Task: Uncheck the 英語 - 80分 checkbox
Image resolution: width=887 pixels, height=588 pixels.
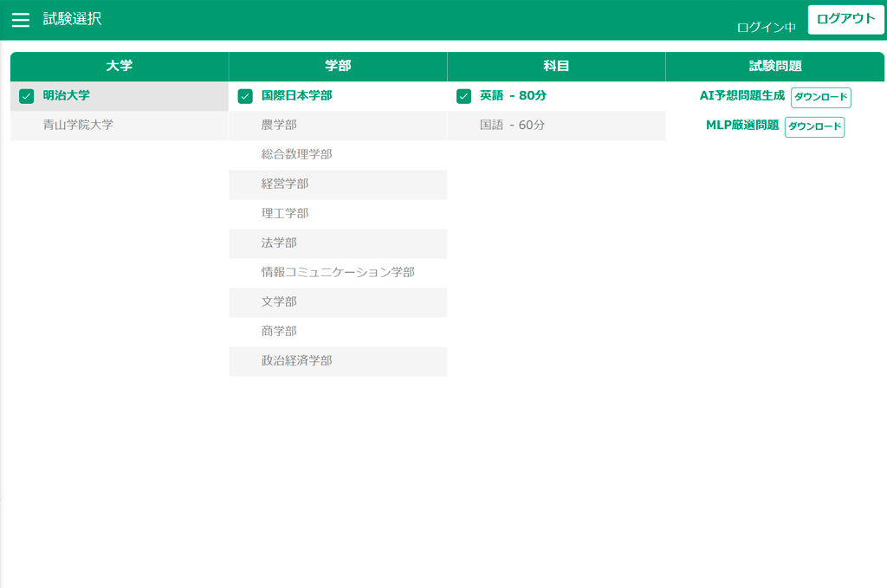Action: tap(463, 96)
